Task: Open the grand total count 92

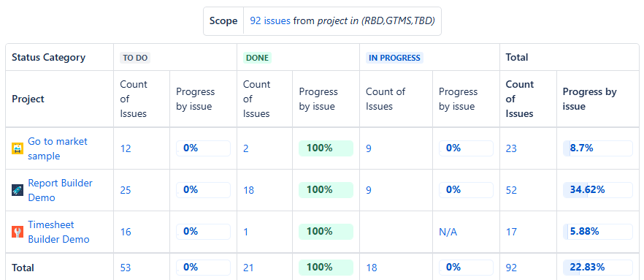Action: (x=511, y=268)
